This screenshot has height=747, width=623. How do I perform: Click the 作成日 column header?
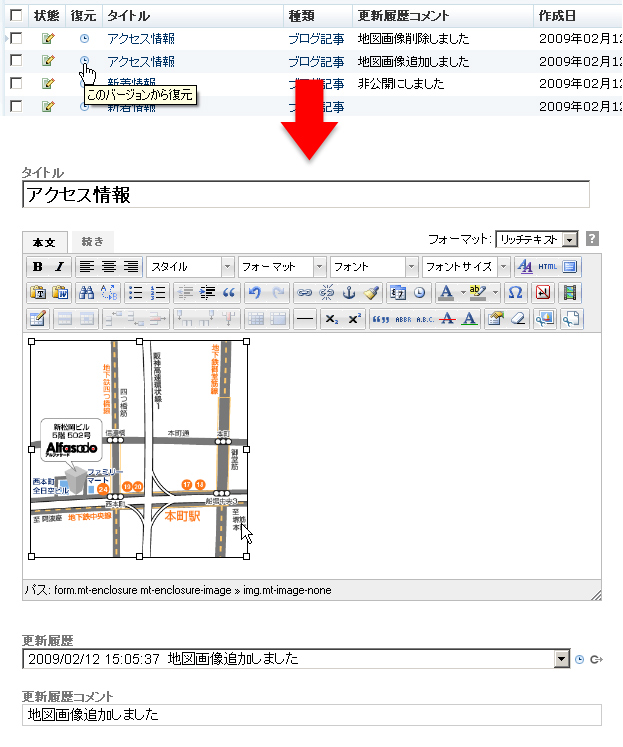[x=557, y=16]
